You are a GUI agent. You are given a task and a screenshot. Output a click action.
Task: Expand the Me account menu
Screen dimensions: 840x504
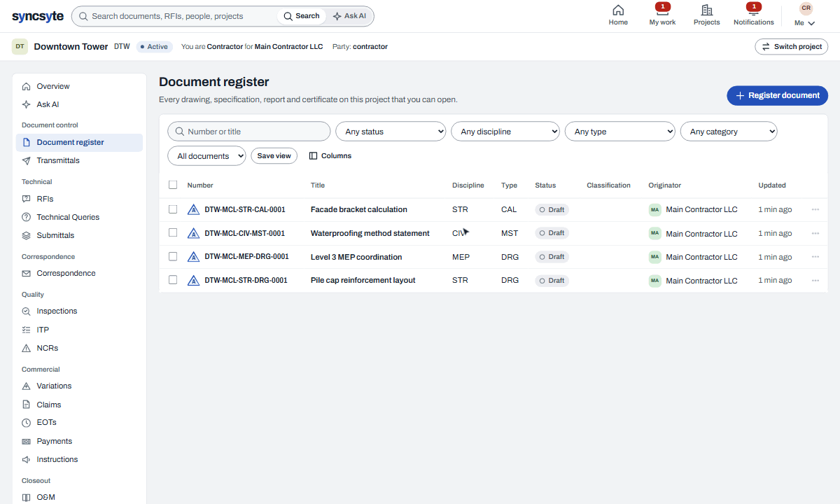805,23
